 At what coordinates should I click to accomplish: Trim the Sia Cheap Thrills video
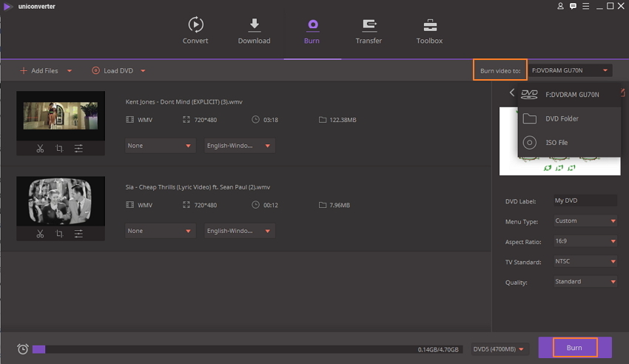40,234
